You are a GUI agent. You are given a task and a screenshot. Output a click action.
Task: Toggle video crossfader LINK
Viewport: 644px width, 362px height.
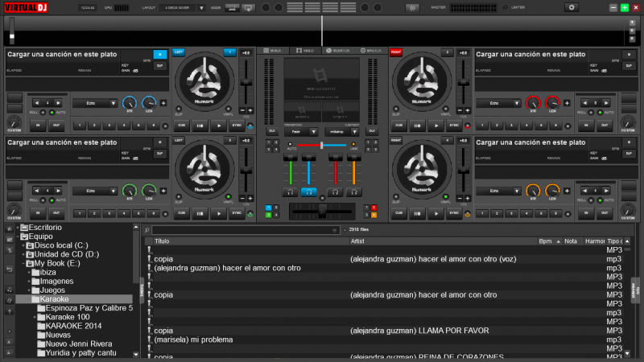353,145
